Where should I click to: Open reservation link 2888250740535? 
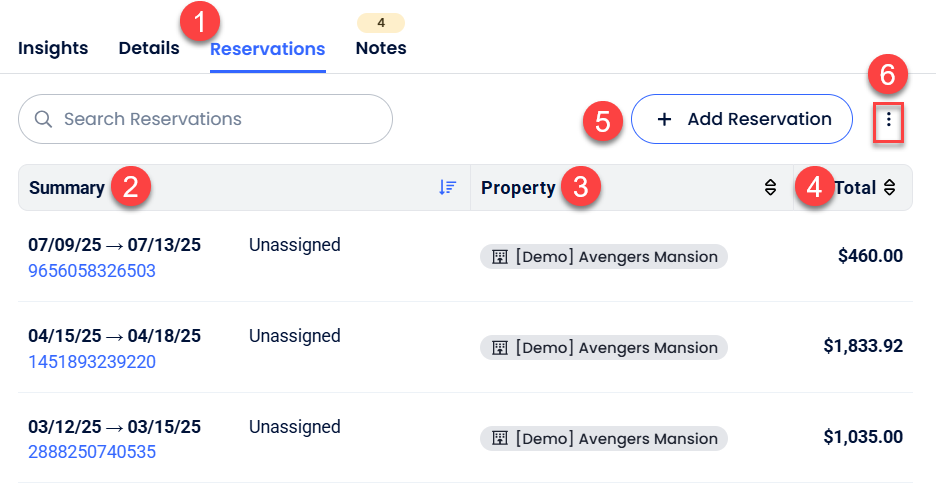point(92,452)
